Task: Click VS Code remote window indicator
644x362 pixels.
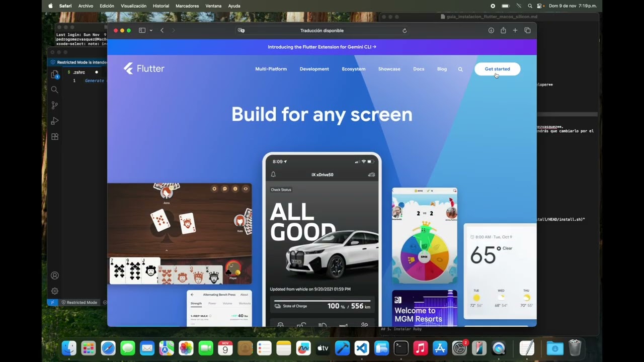Action: coord(52,303)
